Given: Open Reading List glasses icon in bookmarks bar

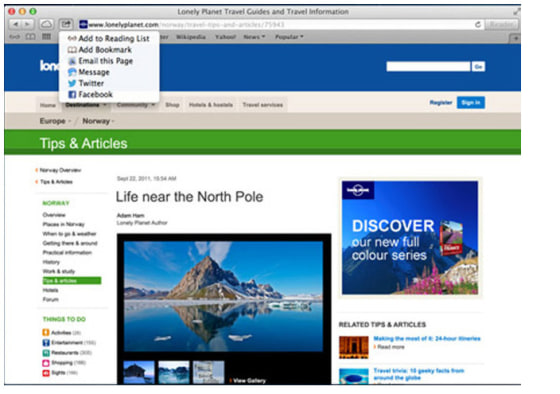Looking at the screenshot, I should [x=15, y=37].
